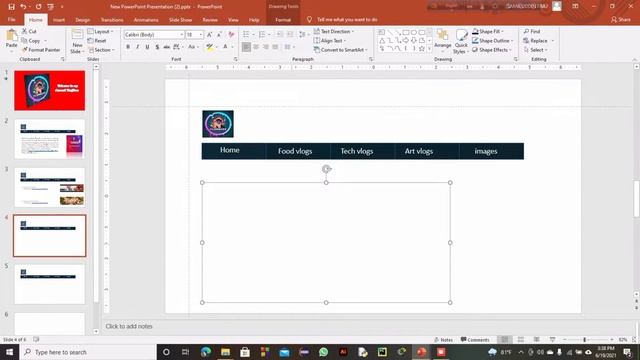Center the paragraph text
Image resolution: width=640 pixels, height=360 pixels.
pos(256,47)
